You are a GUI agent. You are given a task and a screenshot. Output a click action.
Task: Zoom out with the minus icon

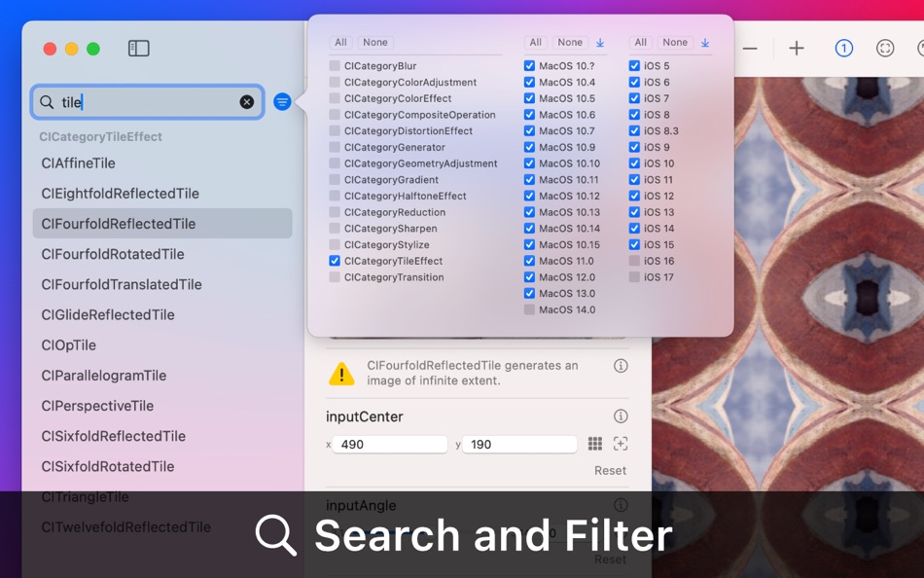click(x=750, y=49)
